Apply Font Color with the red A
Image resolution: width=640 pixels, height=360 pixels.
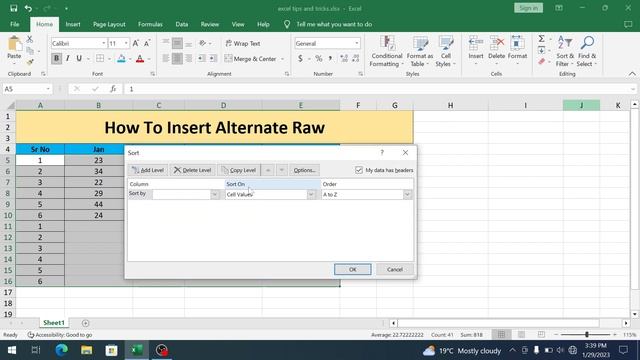pos(140,59)
